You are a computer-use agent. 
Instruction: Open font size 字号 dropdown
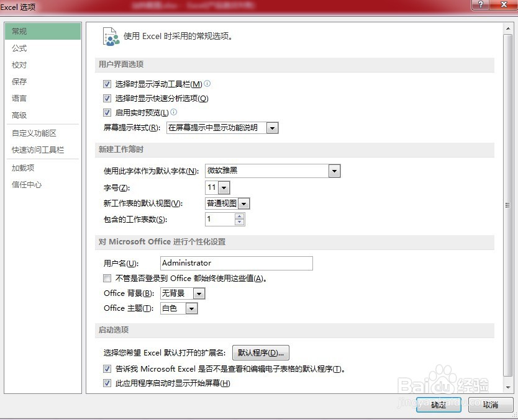pos(224,188)
